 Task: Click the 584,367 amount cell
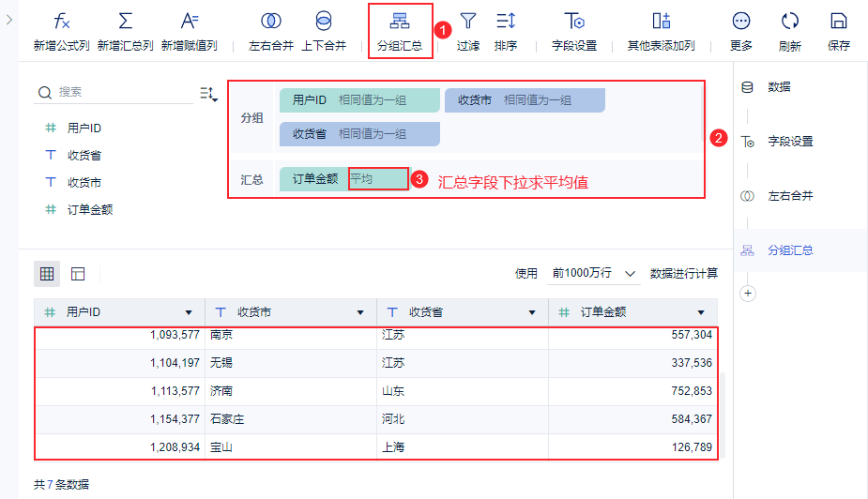(632, 419)
